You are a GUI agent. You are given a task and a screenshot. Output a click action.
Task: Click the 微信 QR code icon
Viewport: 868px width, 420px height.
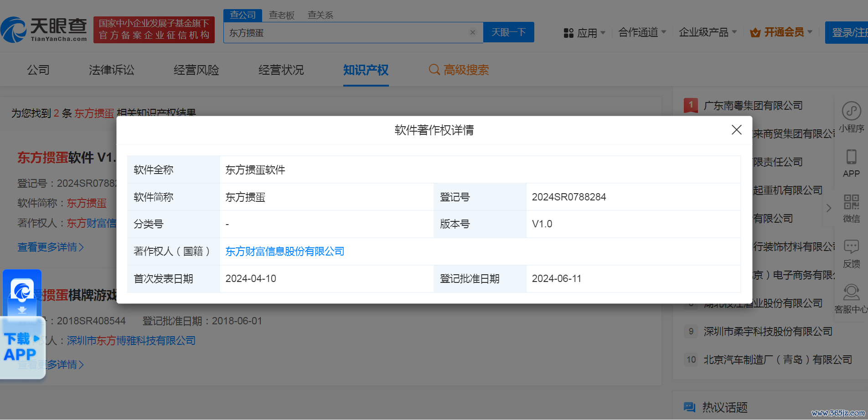(x=851, y=202)
